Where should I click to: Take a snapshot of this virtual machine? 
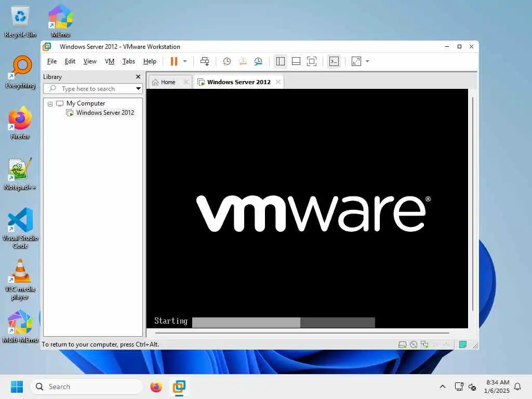coord(227,61)
